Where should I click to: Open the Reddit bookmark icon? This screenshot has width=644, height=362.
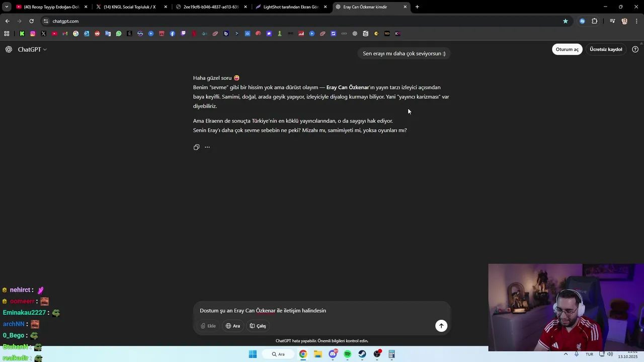[97, 34]
